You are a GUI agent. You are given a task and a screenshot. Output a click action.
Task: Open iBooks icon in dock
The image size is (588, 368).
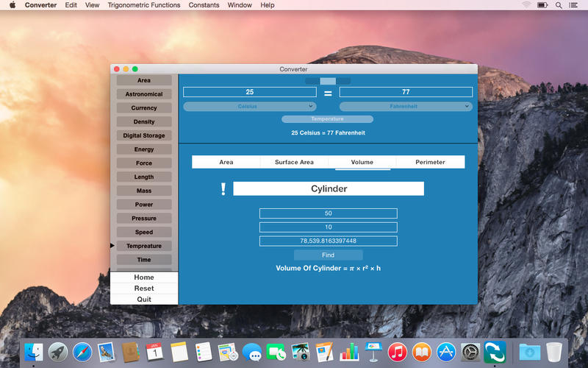tap(421, 353)
